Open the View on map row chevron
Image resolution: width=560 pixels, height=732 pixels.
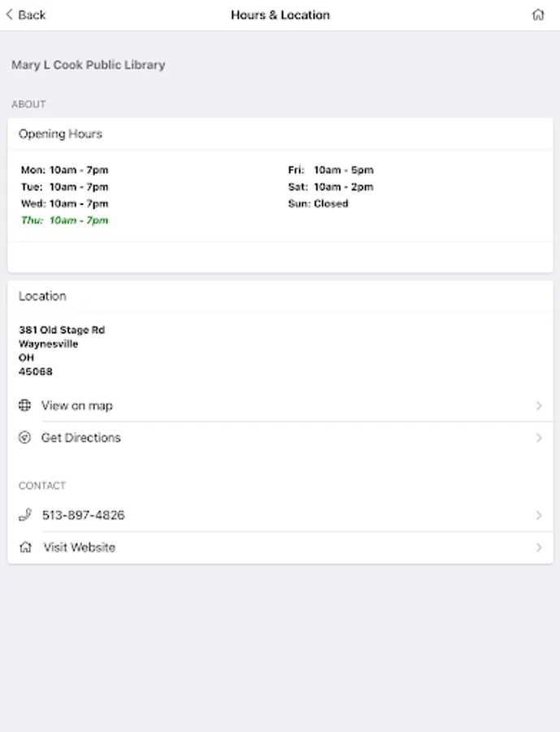539,405
